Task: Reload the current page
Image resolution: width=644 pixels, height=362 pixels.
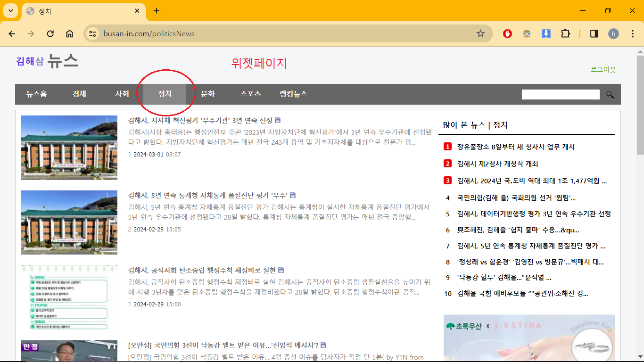Action: coord(50,33)
